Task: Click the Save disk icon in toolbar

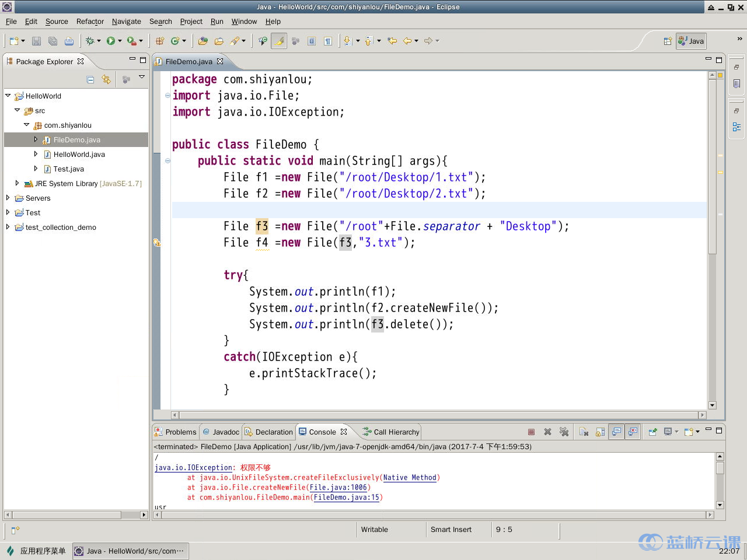Action: point(36,41)
